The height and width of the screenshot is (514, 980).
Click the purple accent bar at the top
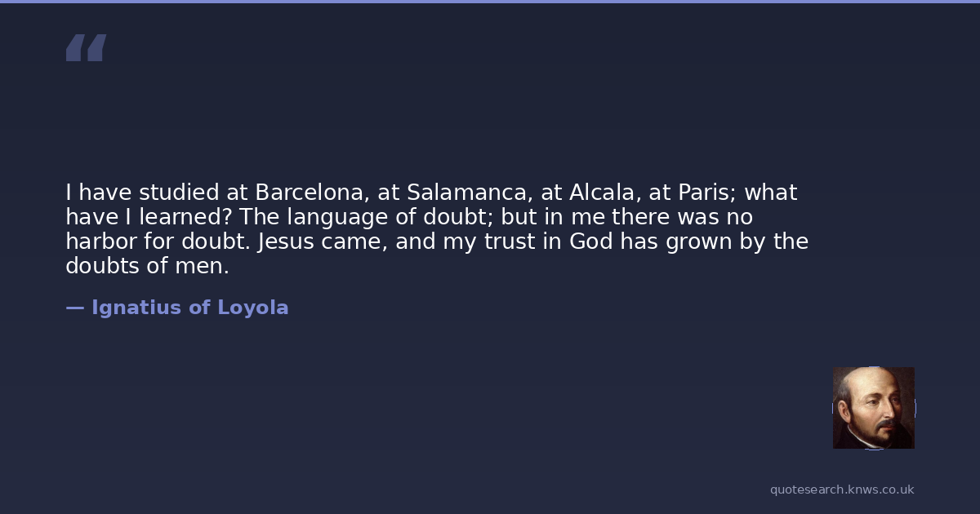(x=490, y=2)
